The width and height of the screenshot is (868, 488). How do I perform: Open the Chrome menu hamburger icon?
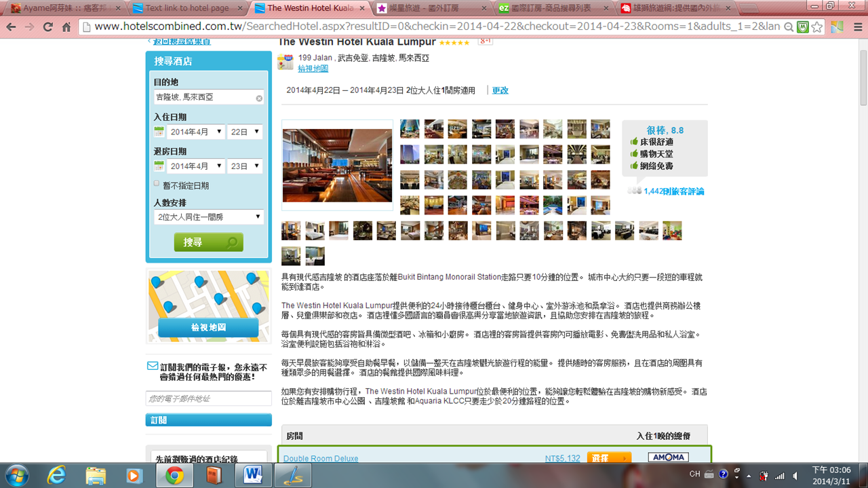point(856,27)
